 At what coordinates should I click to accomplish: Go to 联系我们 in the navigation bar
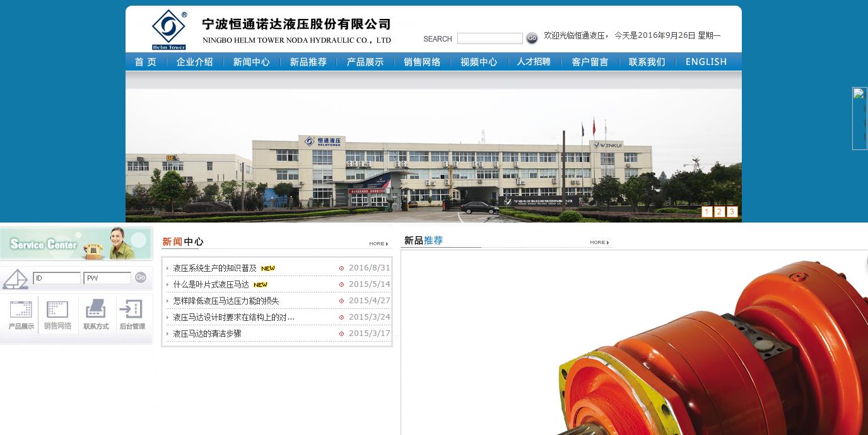click(x=647, y=62)
